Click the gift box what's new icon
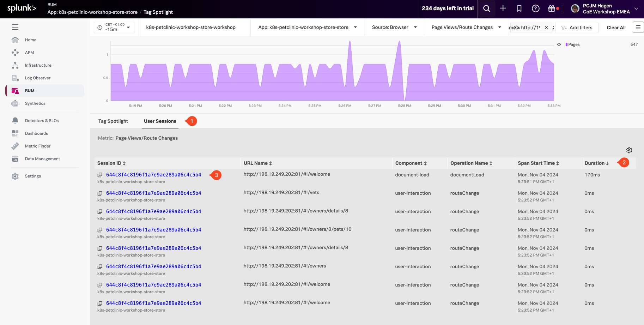 [x=552, y=9]
